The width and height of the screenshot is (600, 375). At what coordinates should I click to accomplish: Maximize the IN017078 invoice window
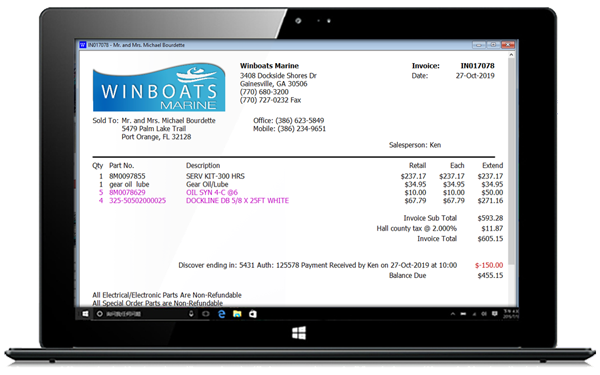tap(493, 45)
